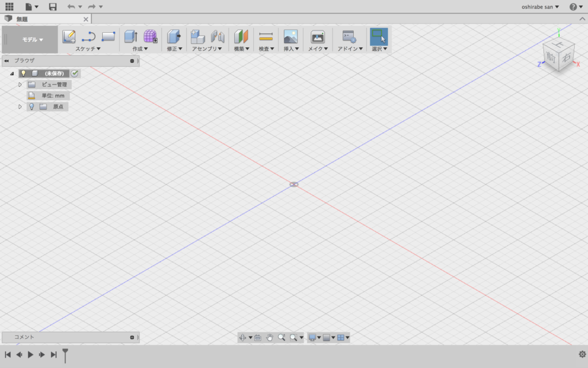Open timeline settings gear
Viewport: 588px width, 368px height.
tap(582, 354)
